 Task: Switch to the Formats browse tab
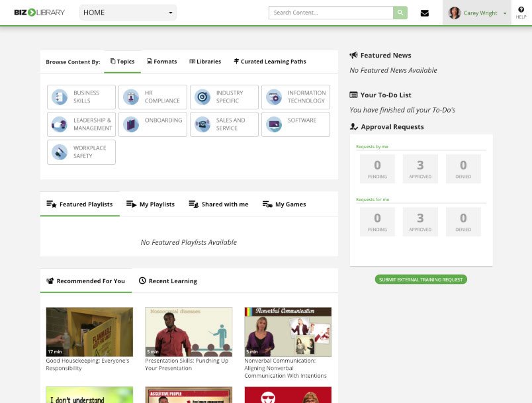[x=162, y=62]
